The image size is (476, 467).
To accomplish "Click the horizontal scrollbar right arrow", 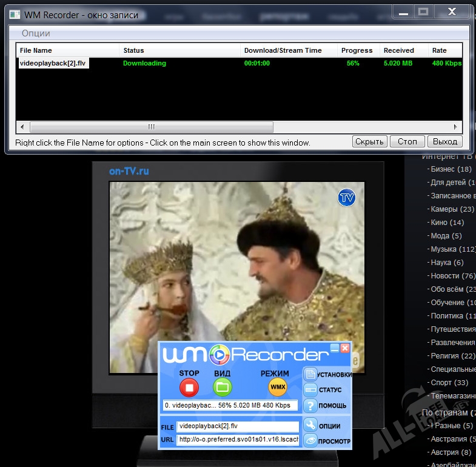I will 457,127.
